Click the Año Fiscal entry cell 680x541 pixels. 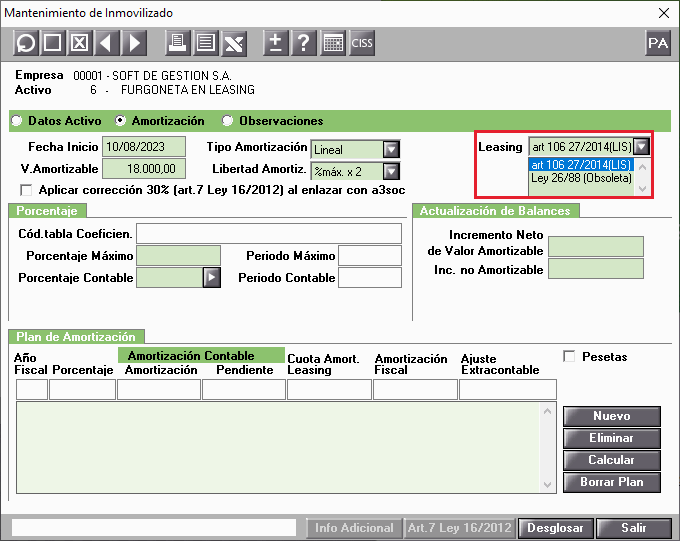[x=32, y=389]
